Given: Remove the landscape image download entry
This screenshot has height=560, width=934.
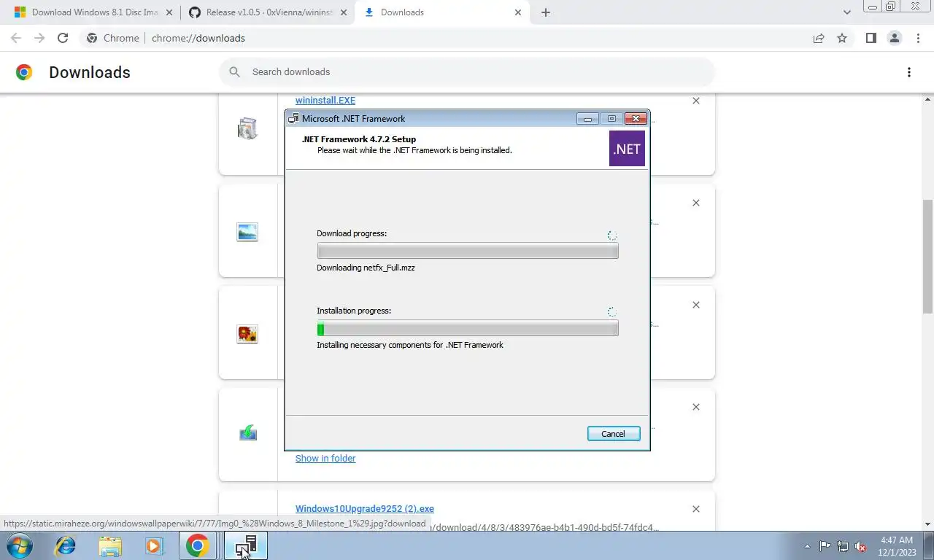Looking at the screenshot, I should click(x=696, y=203).
